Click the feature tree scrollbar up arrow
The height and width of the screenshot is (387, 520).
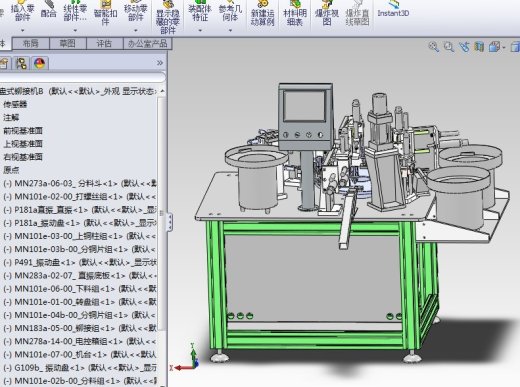click(x=162, y=91)
